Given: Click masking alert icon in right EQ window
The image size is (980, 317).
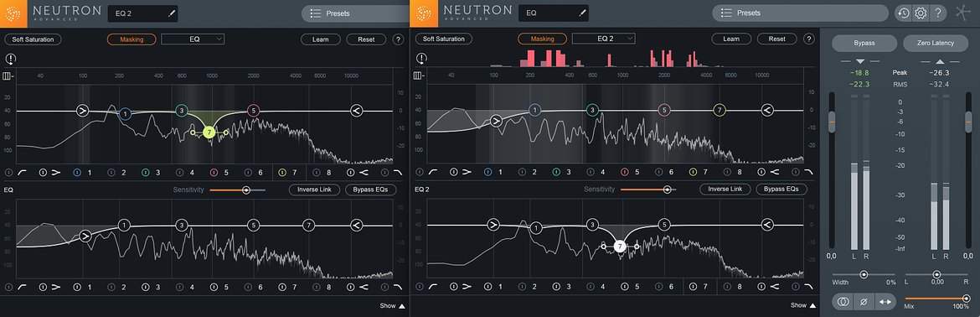Looking at the screenshot, I should click(x=422, y=60).
